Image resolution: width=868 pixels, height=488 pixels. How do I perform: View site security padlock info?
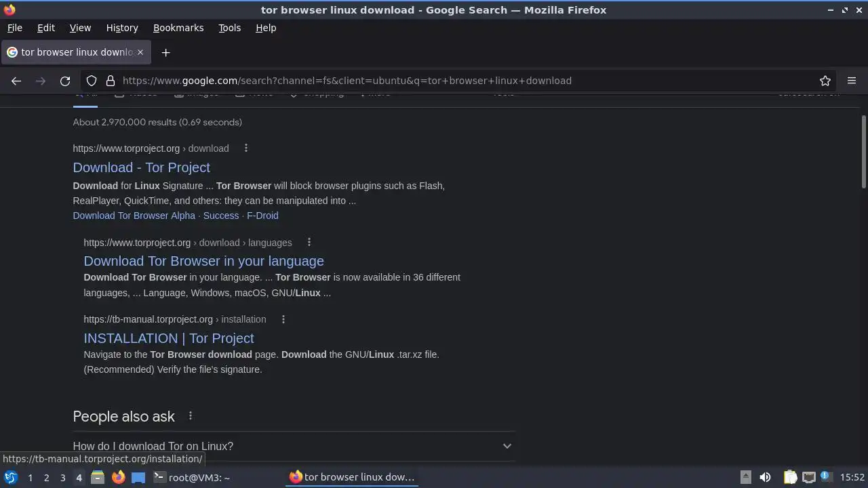tap(111, 81)
